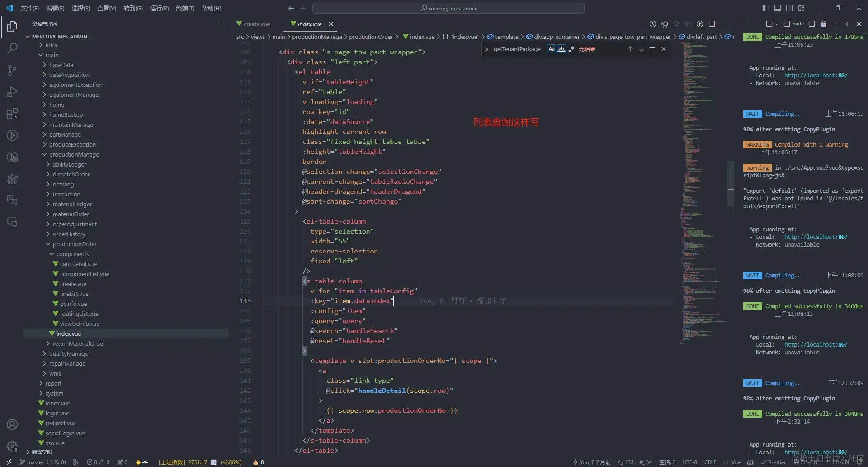Click the find input containing getTenantPackage
The image size is (868, 467).
point(517,49)
